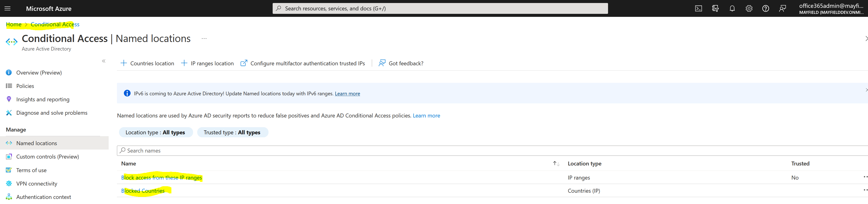Open Custom controls (Preview)

coord(48,156)
